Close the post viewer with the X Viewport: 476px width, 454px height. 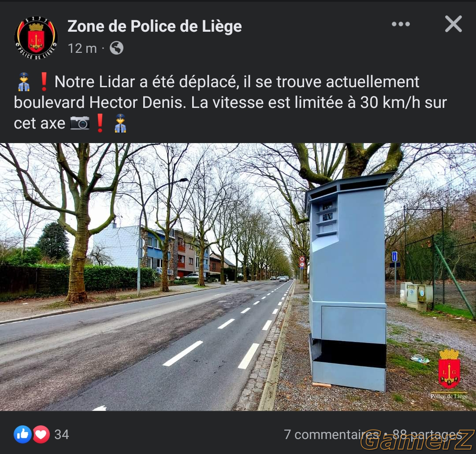pos(453,24)
